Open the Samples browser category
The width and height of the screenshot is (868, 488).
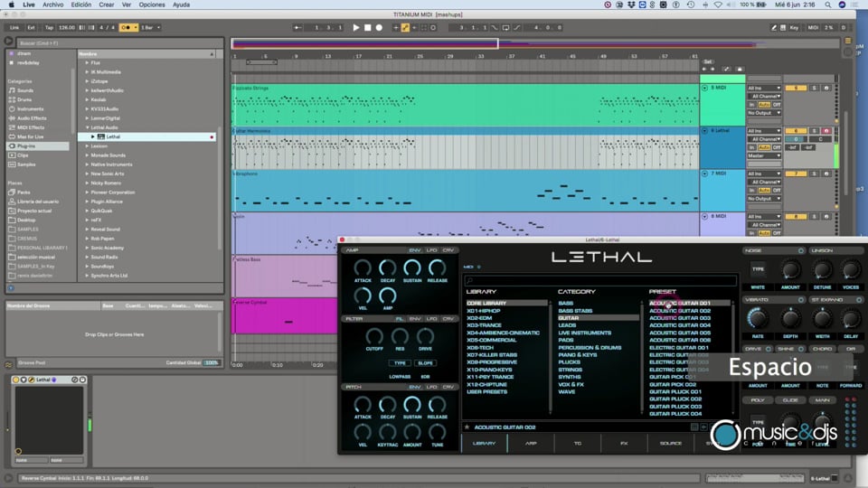coord(26,164)
